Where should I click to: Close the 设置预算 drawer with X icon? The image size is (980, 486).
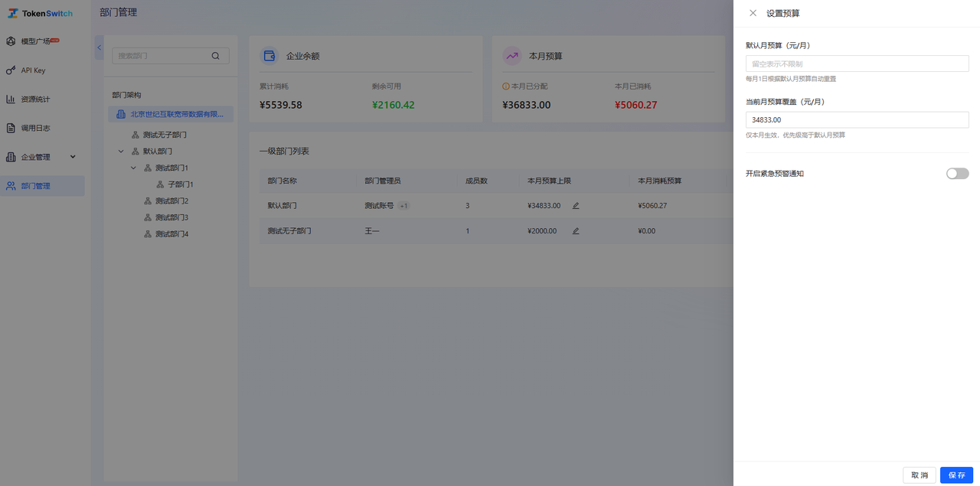pos(753,13)
